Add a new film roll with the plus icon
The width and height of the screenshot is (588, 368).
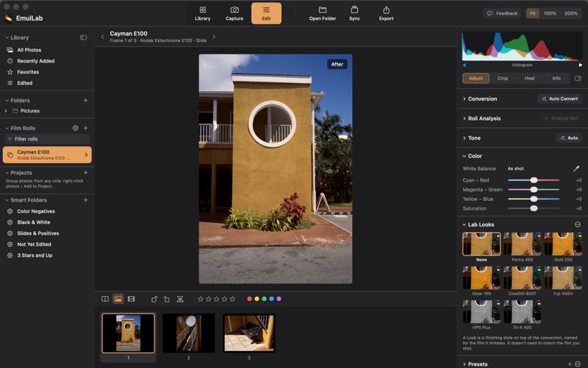(x=85, y=128)
